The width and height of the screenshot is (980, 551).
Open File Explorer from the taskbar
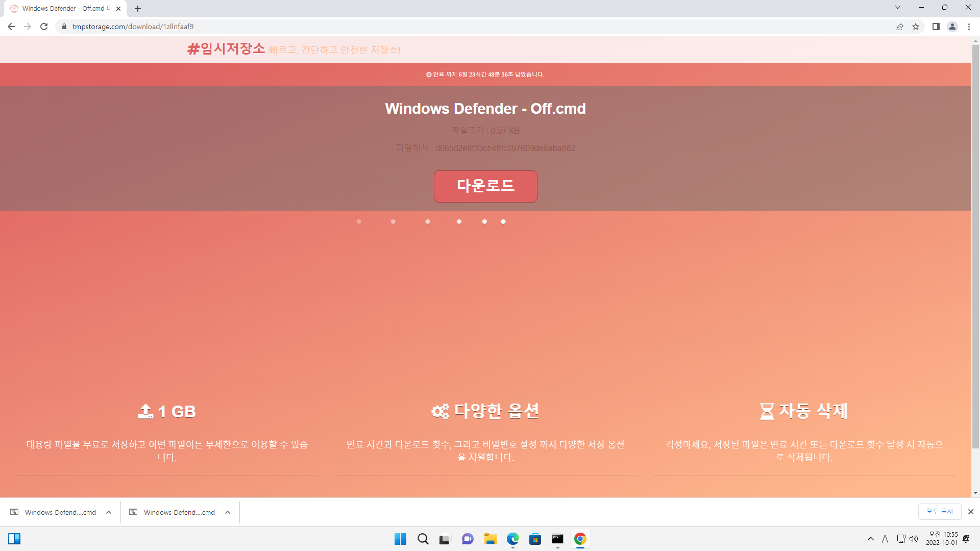(491, 539)
